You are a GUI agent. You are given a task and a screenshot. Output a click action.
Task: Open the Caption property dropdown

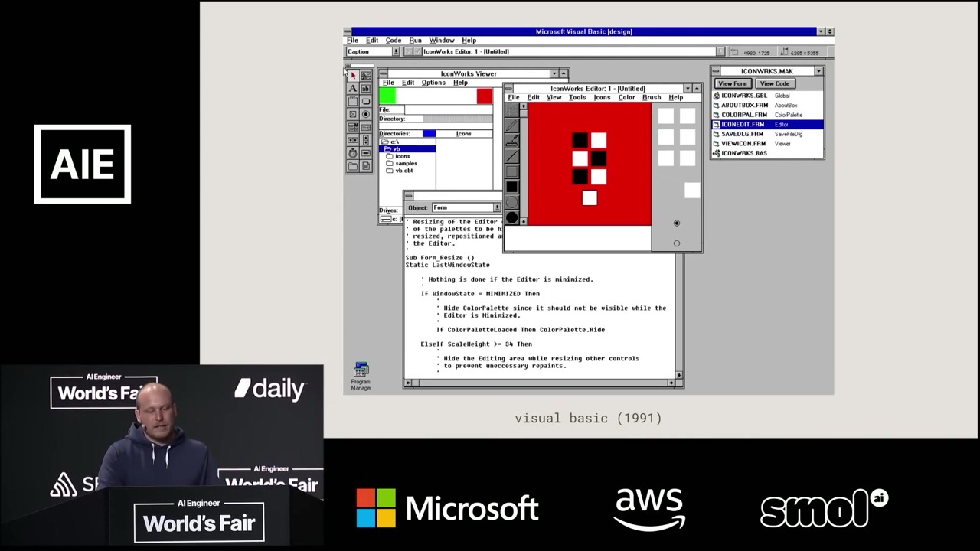click(396, 52)
